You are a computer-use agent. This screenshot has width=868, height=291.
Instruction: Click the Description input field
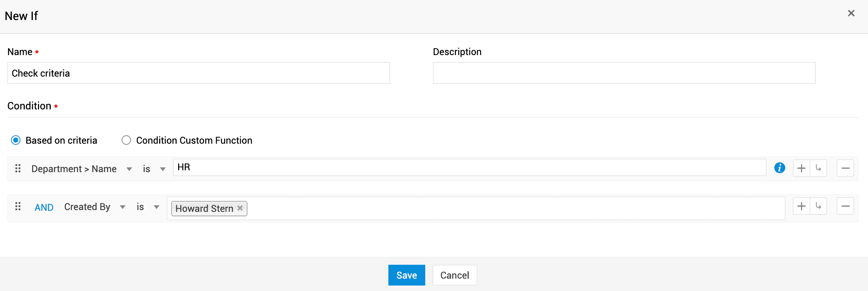(624, 73)
